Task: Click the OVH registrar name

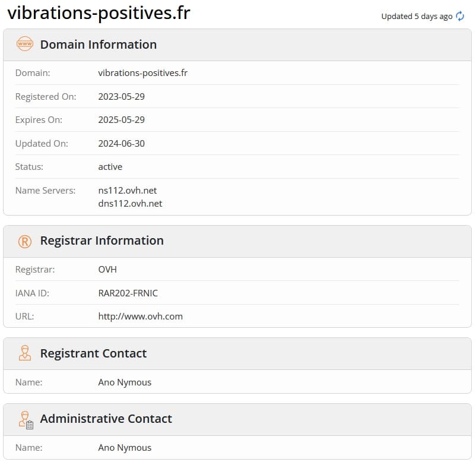Action: coord(107,269)
